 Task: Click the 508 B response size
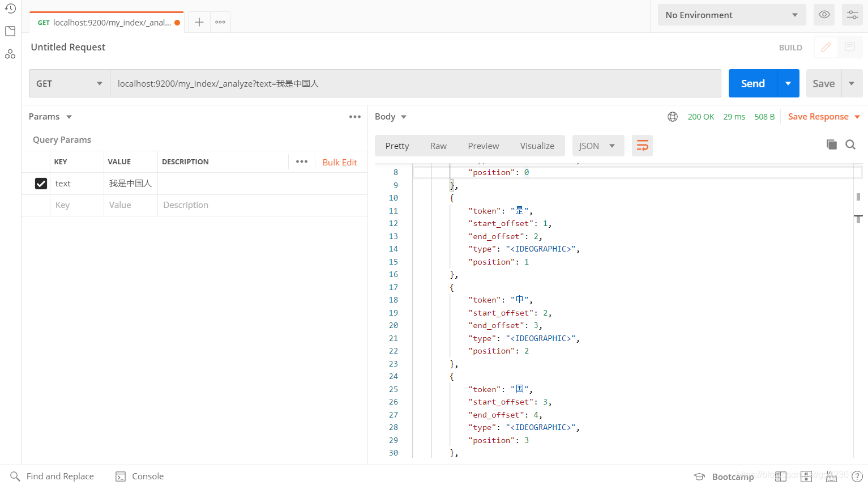point(764,117)
